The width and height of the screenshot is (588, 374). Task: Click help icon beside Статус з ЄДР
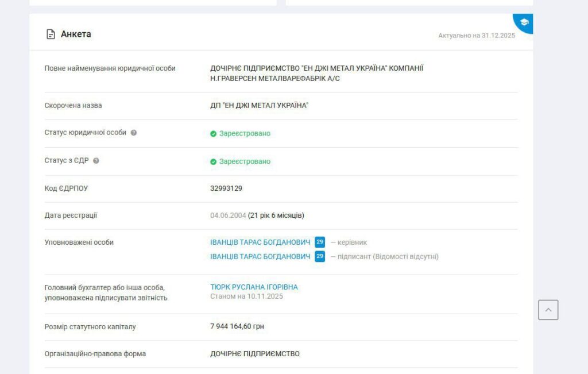[x=96, y=161]
